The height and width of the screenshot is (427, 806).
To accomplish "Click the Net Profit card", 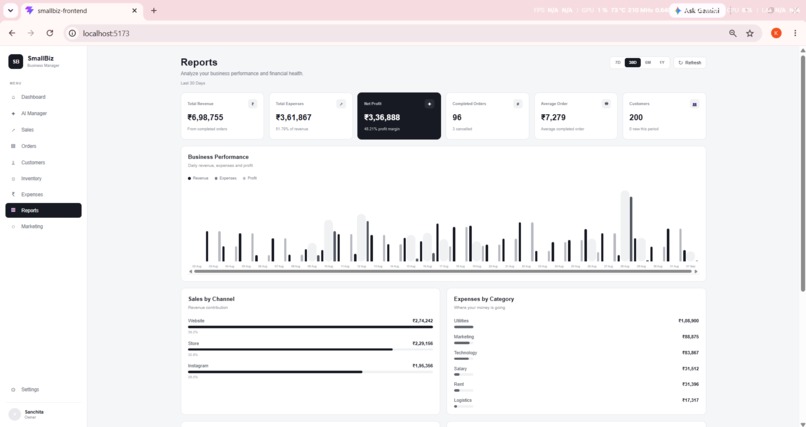I will [x=399, y=116].
